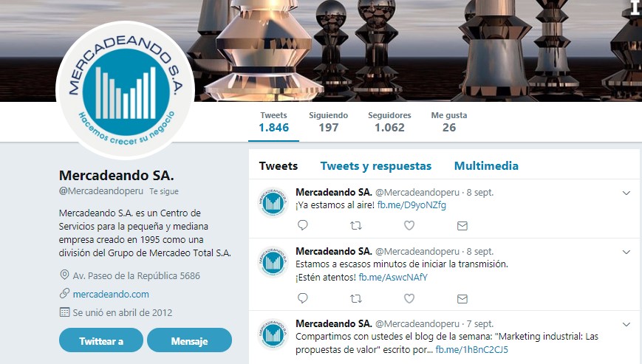Click the Mensaje button
642x364 pixels.
point(190,340)
